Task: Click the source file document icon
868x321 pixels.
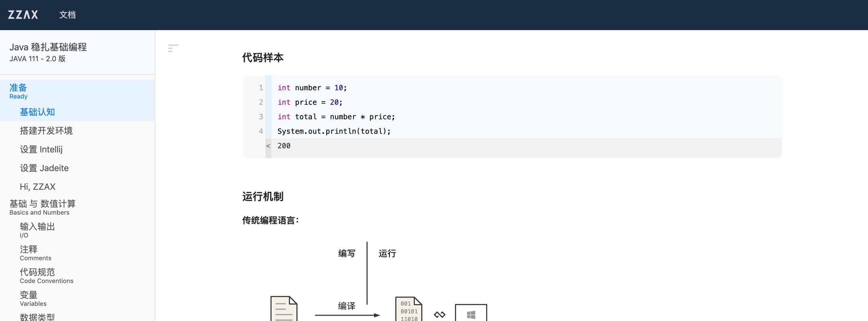Action: point(284,309)
